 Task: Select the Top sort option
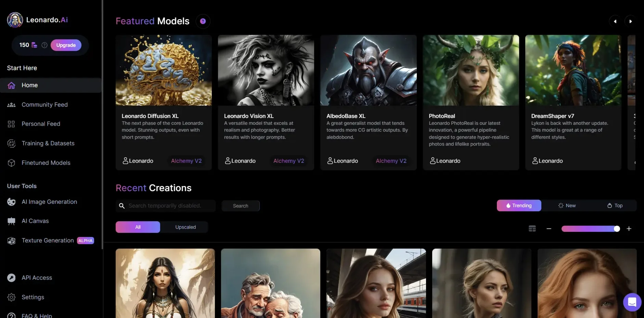(615, 206)
